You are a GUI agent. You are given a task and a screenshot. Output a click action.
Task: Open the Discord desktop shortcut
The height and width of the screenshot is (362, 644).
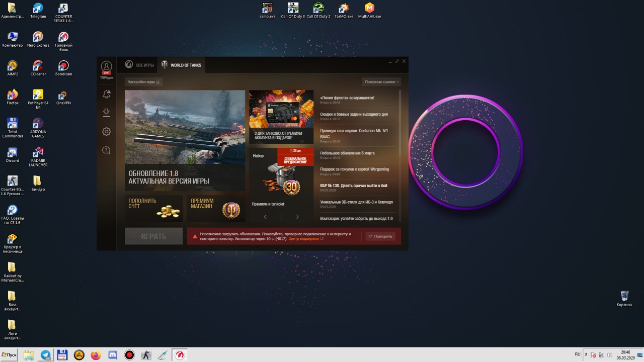tap(13, 155)
